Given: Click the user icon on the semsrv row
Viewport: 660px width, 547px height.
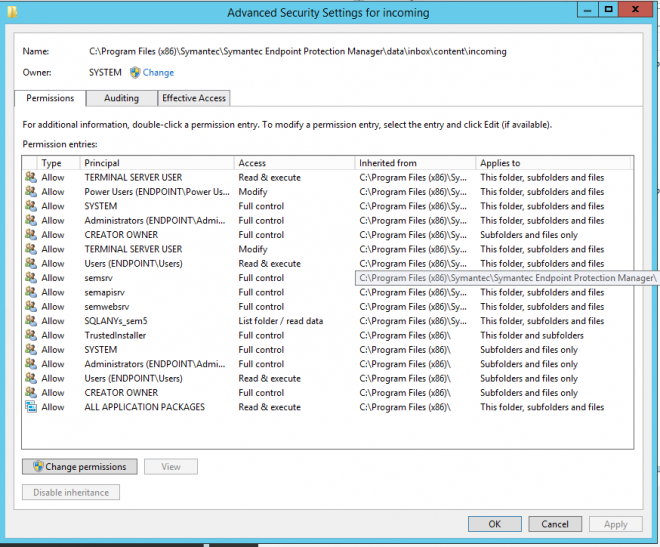Looking at the screenshot, I should 31,278.
